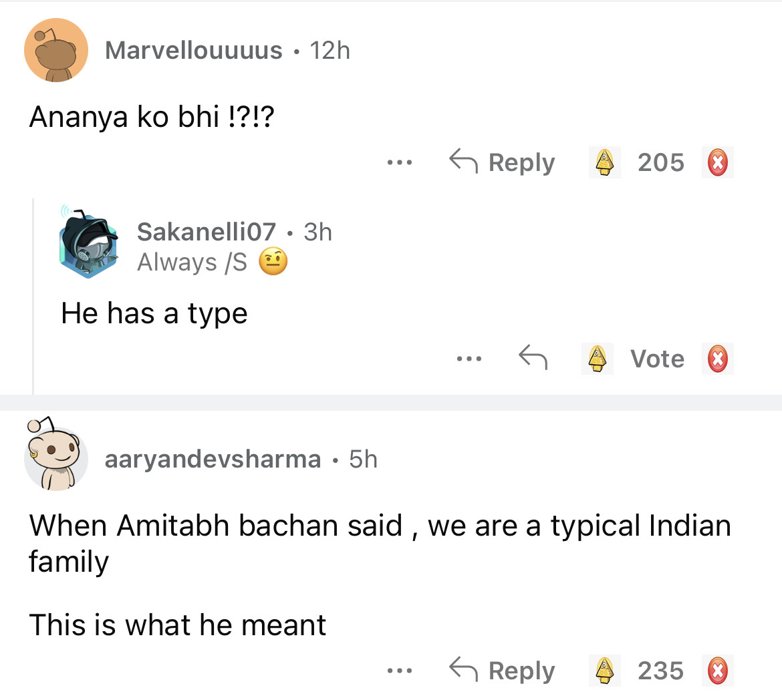This screenshot has width=782, height=700.
Task: Open more options on aaryandevsharma's comment
Action: pyautogui.click(x=400, y=671)
